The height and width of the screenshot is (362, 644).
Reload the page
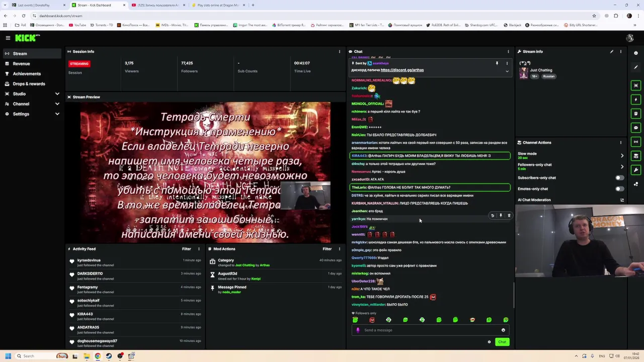(24, 16)
